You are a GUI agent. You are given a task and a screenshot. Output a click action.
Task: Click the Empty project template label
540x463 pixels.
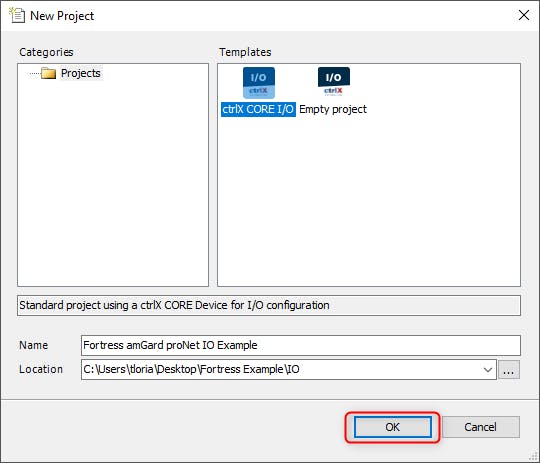tap(333, 109)
